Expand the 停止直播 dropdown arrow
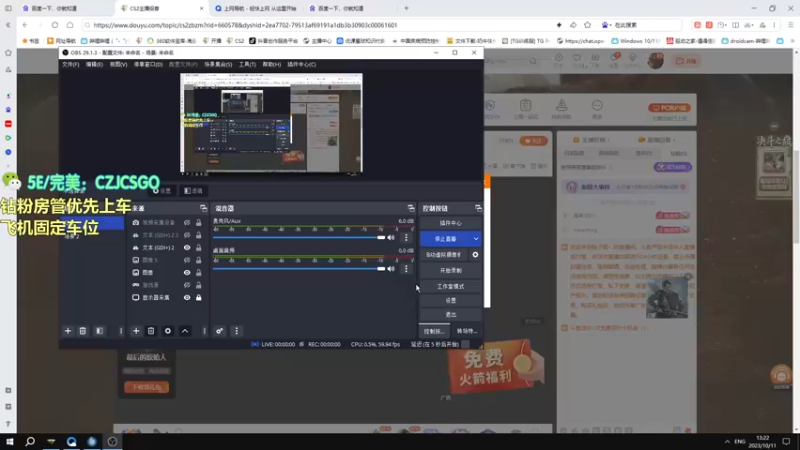Viewport: 800px width, 450px height. [x=476, y=239]
